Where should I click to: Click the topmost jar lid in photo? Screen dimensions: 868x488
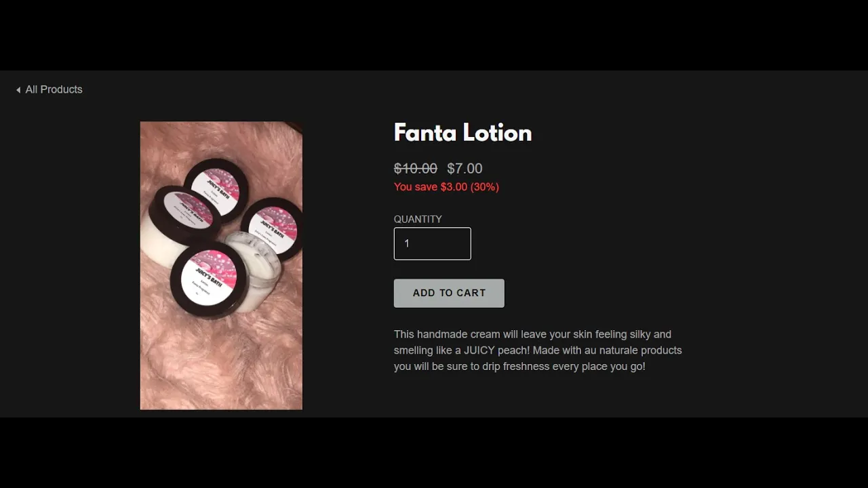point(216,188)
